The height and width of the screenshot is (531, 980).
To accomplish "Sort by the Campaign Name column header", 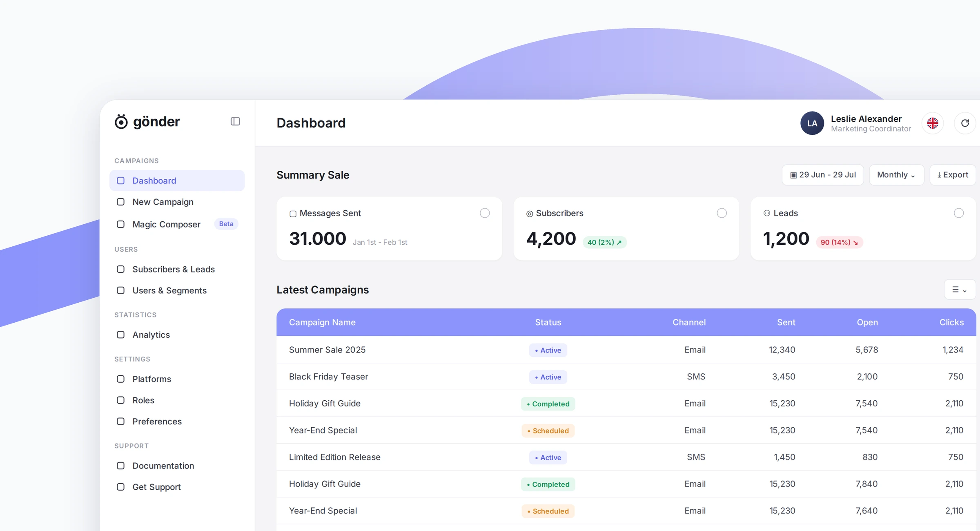I will click(322, 322).
